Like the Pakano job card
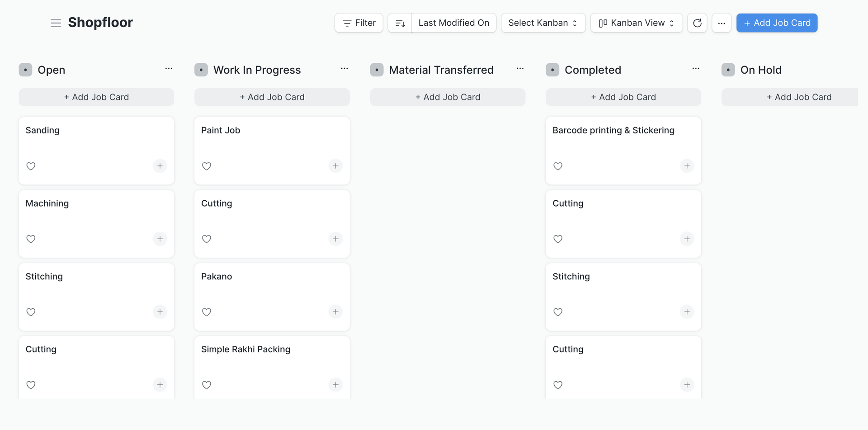This screenshot has width=868, height=430. pyautogui.click(x=207, y=312)
